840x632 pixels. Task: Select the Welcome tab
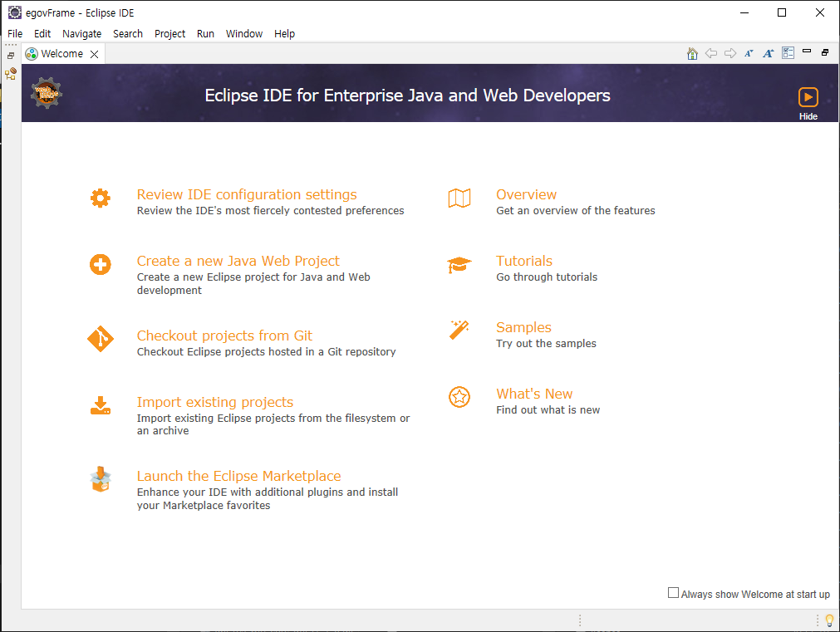tap(61, 53)
